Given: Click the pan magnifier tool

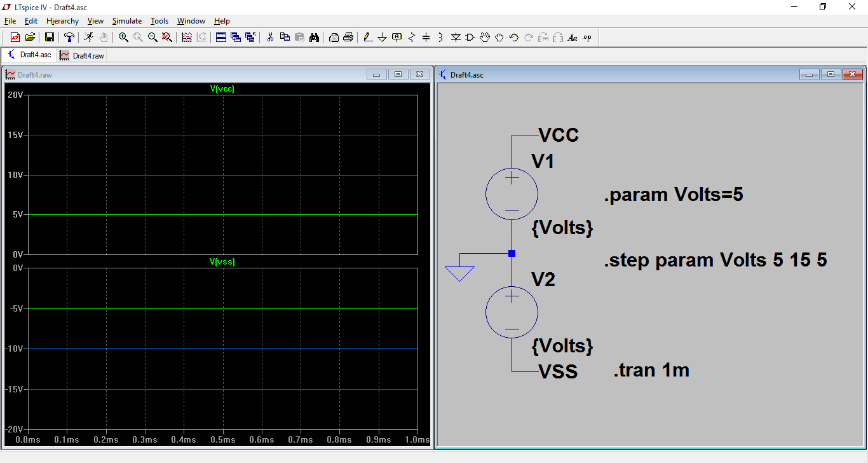Looking at the screenshot, I should pyautogui.click(x=138, y=38).
